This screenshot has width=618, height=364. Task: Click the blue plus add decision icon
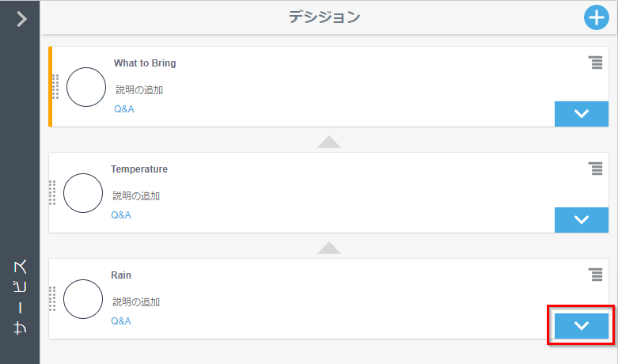click(x=596, y=17)
